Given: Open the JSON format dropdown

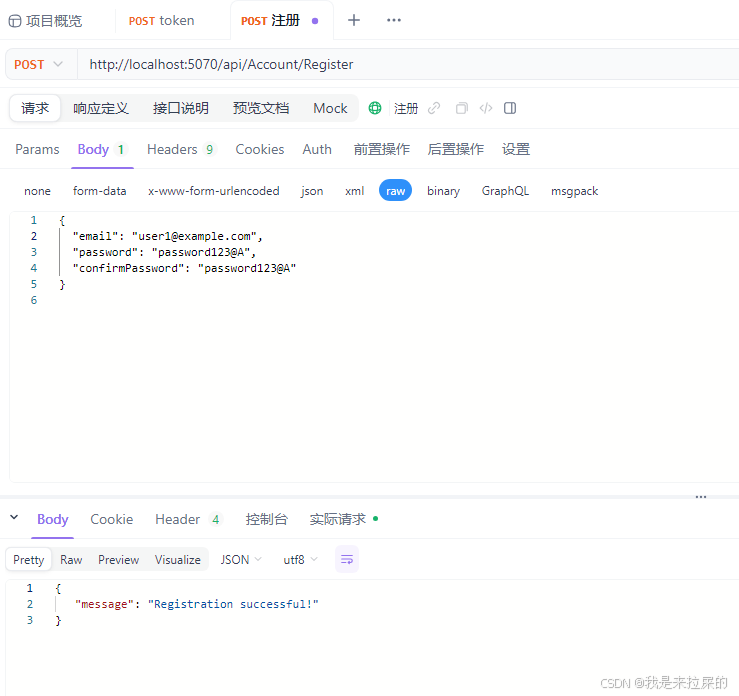Looking at the screenshot, I should pyautogui.click(x=241, y=560).
